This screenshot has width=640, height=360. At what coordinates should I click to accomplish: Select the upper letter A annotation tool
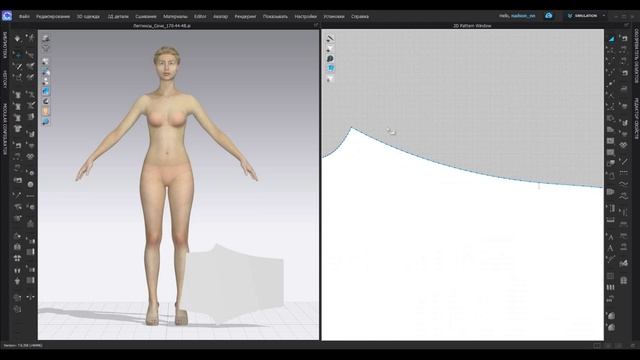[611, 237]
